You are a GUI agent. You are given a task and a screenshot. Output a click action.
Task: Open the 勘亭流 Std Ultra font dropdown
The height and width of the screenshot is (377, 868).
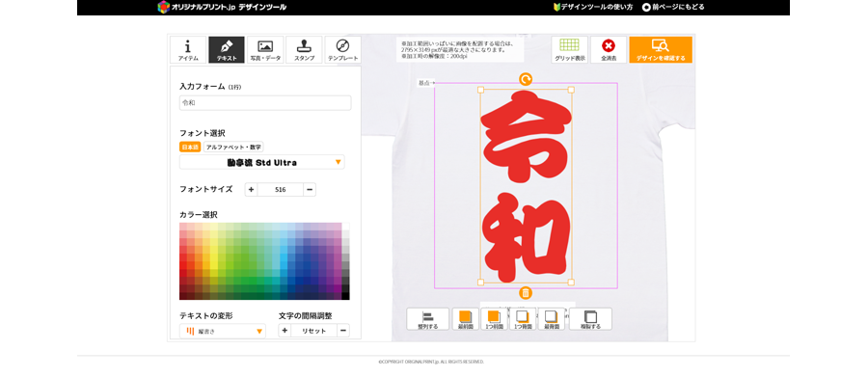(261, 162)
